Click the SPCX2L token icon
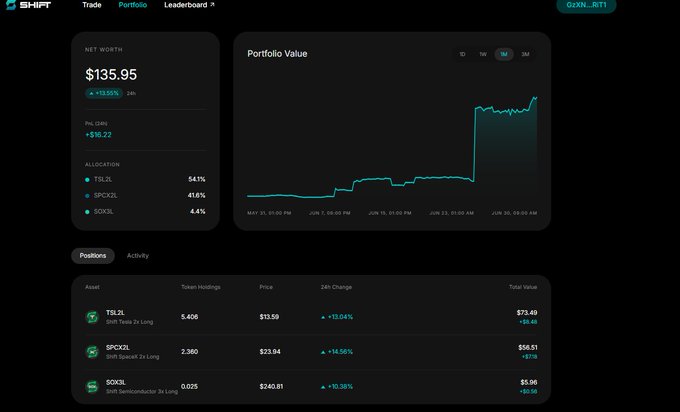This screenshot has height=412, width=680. click(x=92, y=352)
